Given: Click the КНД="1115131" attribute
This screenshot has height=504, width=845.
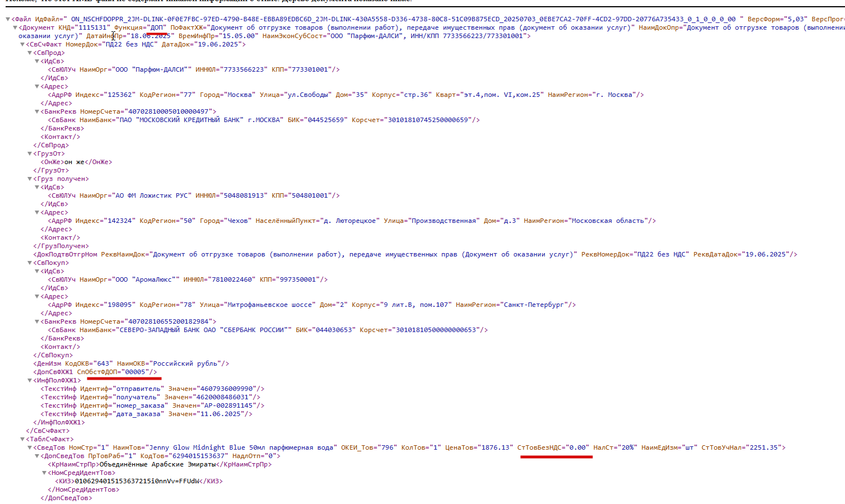Looking at the screenshot, I should [x=84, y=27].
